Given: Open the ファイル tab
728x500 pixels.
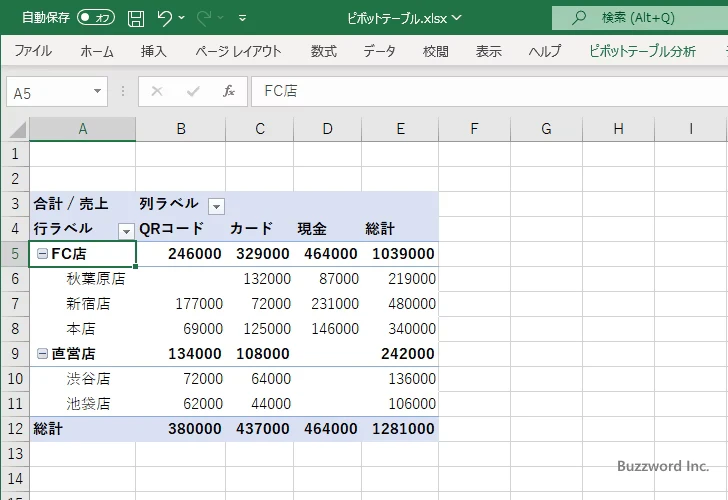Looking at the screenshot, I should [x=33, y=51].
